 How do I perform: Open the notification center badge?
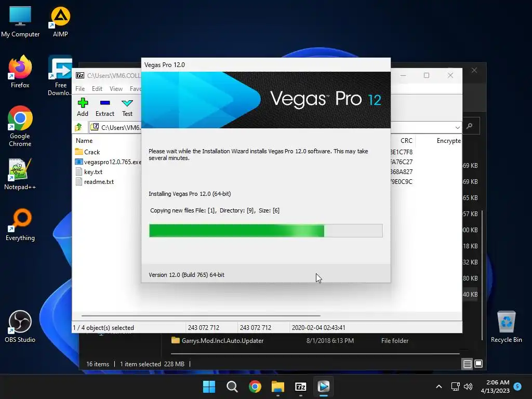click(x=517, y=386)
